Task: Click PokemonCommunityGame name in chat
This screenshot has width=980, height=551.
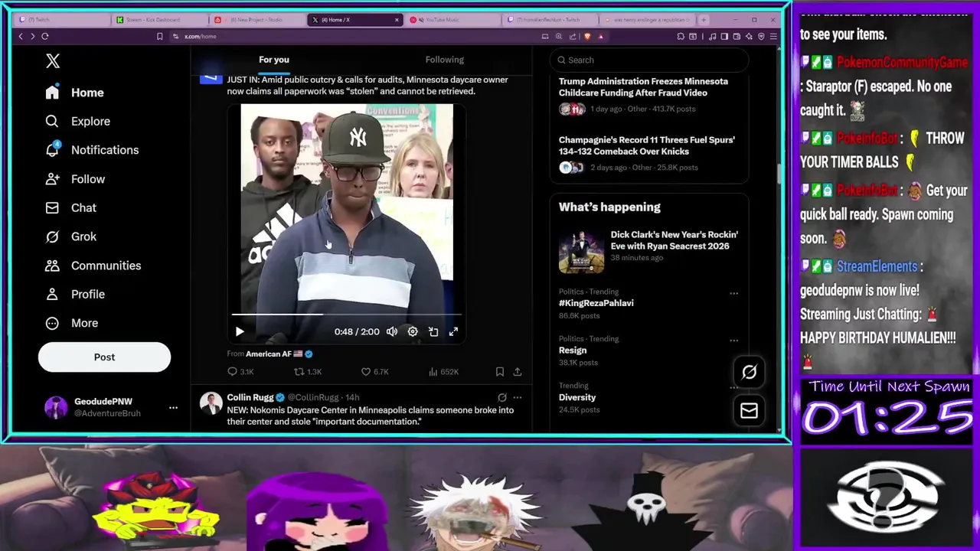Action: [902, 63]
